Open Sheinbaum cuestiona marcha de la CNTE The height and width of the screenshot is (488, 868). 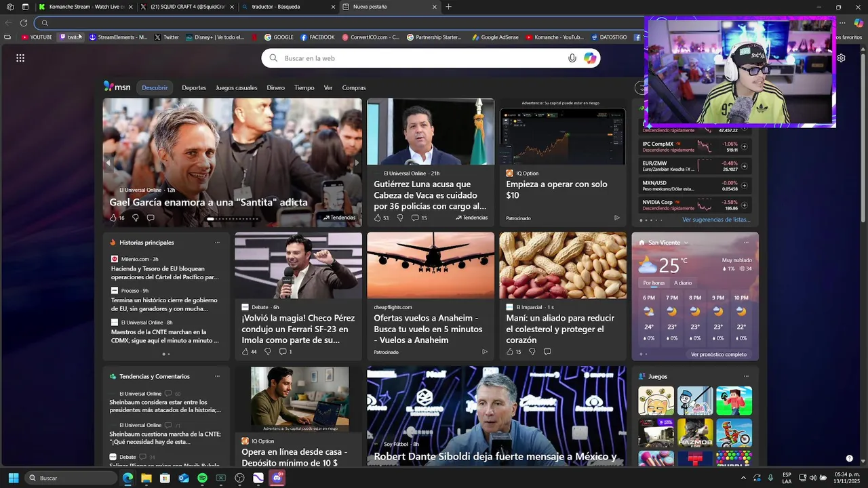pyautogui.click(x=165, y=438)
